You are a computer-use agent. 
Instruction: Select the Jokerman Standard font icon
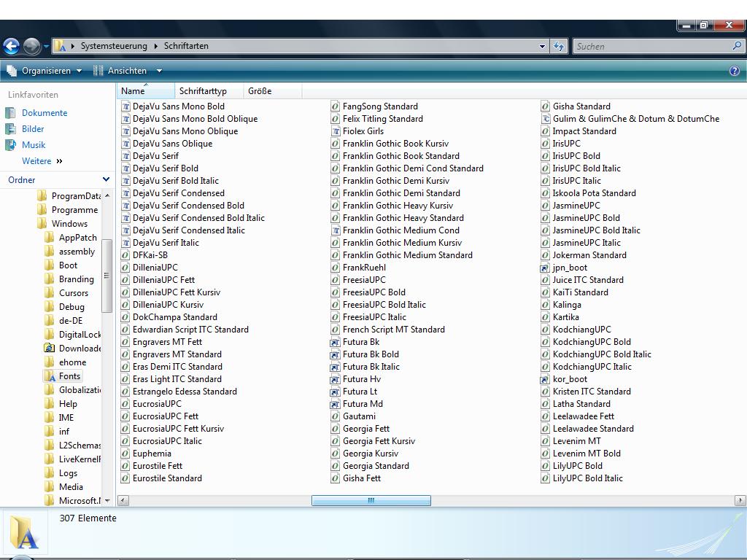point(546,254)
